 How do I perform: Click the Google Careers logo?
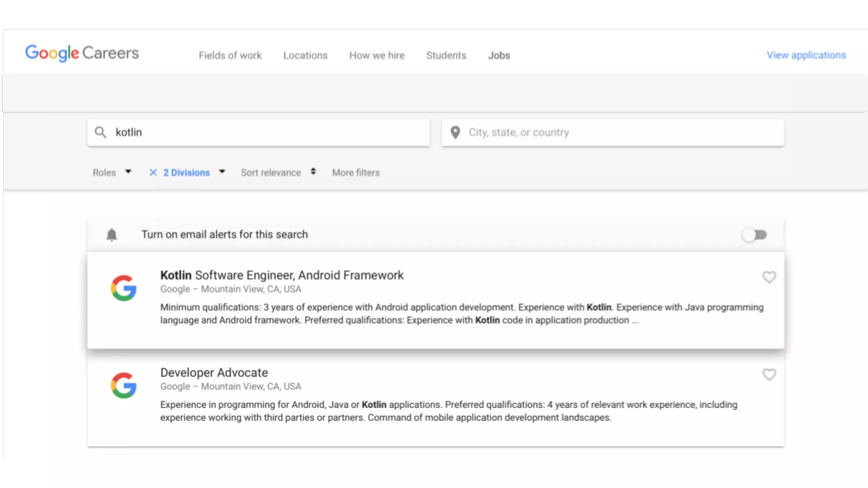[82, 53]
